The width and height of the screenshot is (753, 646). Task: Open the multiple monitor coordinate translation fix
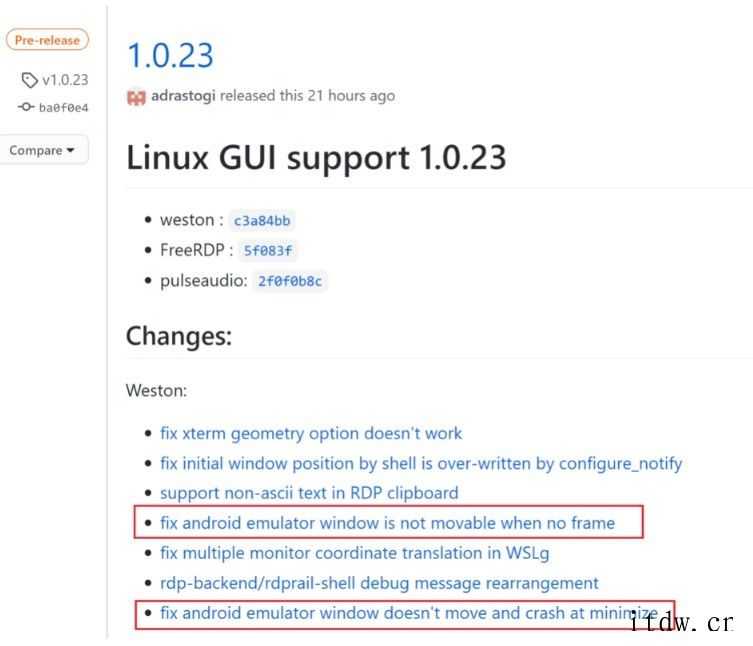point(355,553)
